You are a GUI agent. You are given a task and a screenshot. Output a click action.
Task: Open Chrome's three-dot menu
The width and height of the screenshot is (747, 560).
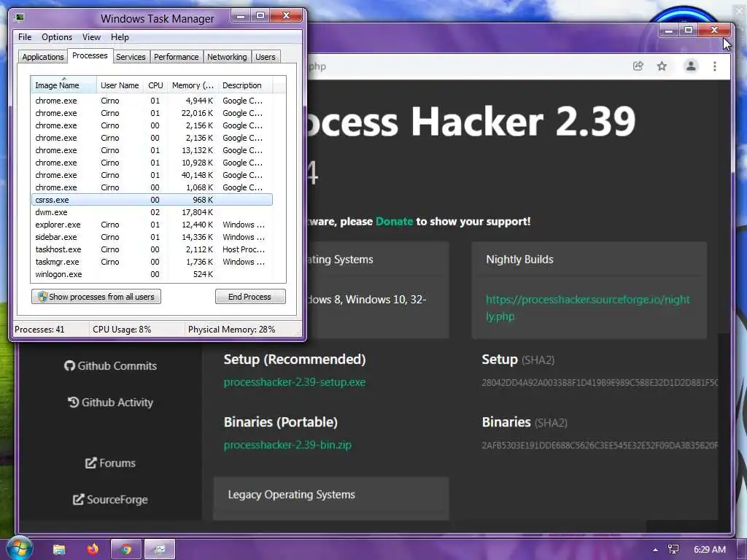pyautogui.click(x=715, y=66)
